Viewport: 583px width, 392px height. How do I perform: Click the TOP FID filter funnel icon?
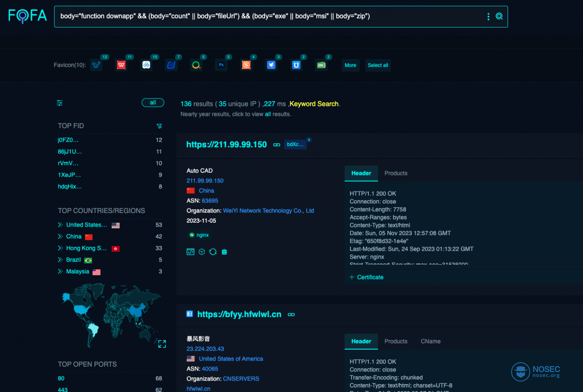(159, 126)
